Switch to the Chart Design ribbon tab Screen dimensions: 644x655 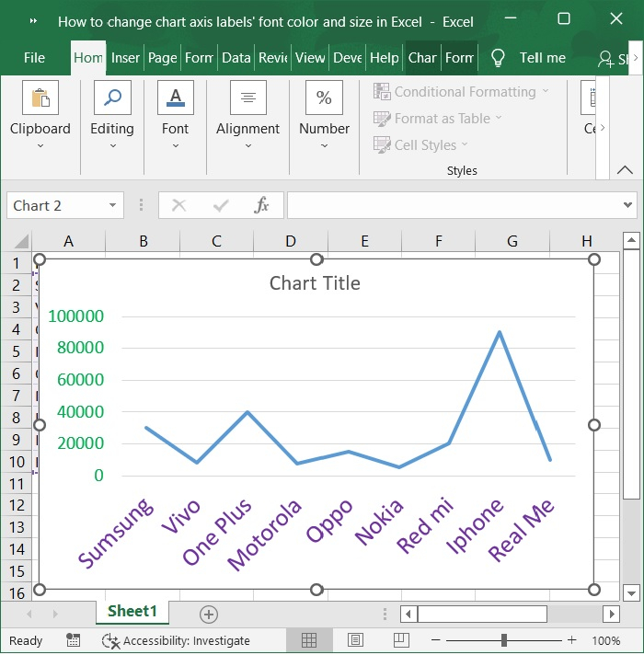tap(422, 58)
